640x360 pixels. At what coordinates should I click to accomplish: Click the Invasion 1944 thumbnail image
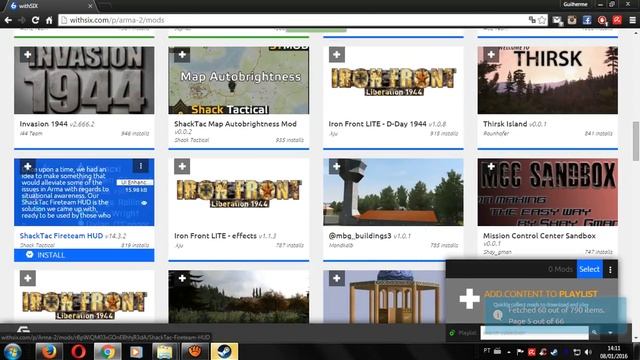coord(84,80)
